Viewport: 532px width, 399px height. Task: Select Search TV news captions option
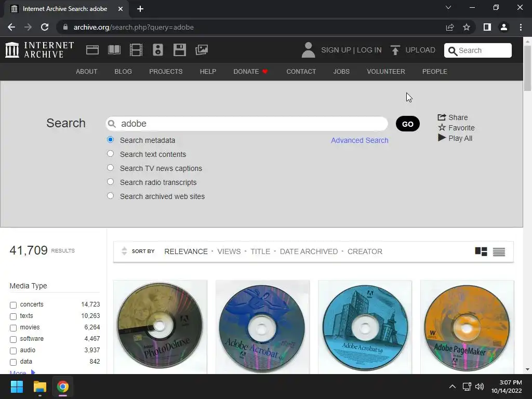[x=110, y=168]
